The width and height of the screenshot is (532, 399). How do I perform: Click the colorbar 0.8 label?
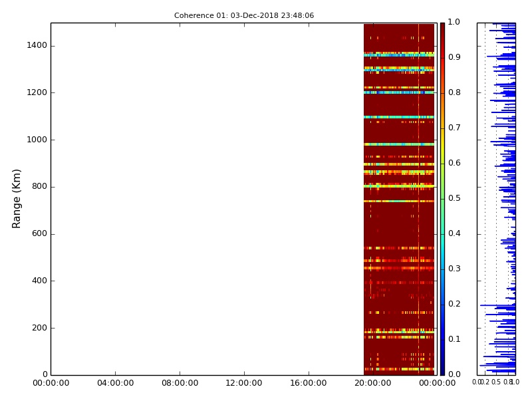[454, 92]
